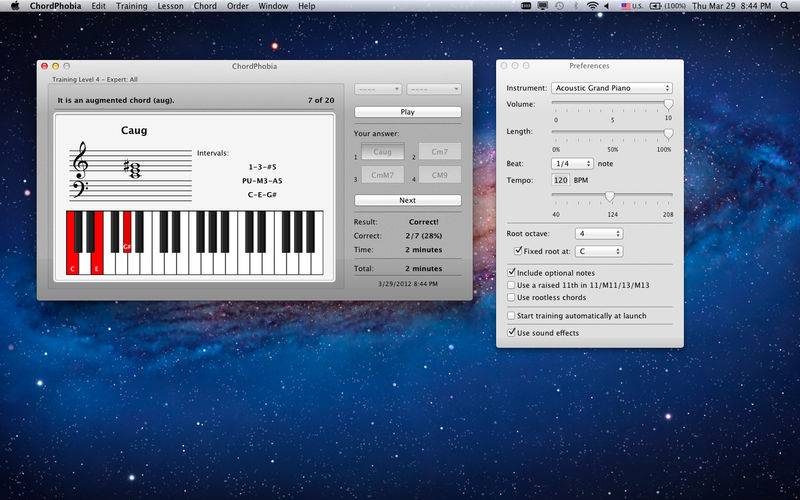This screenshot has width=800, height=500.
Task: Click the 'C–E–G#' note names text
Action: [262, 195]
